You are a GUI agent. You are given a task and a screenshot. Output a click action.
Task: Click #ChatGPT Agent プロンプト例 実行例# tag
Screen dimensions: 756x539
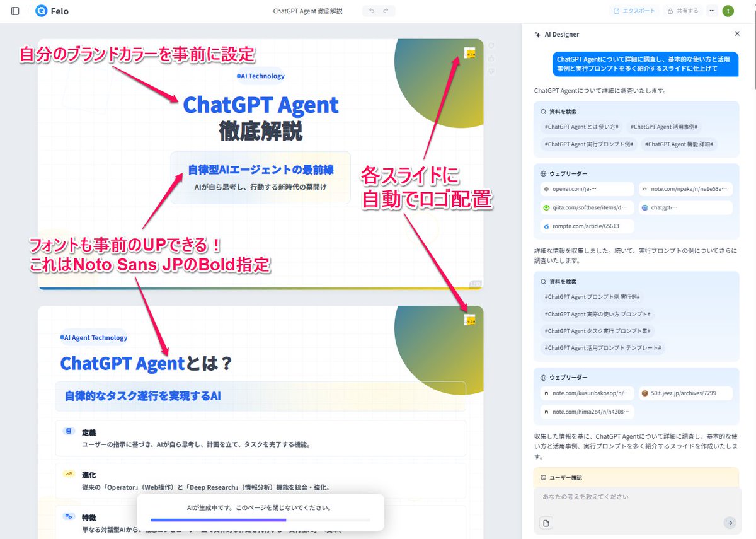[x=592, y=297]
